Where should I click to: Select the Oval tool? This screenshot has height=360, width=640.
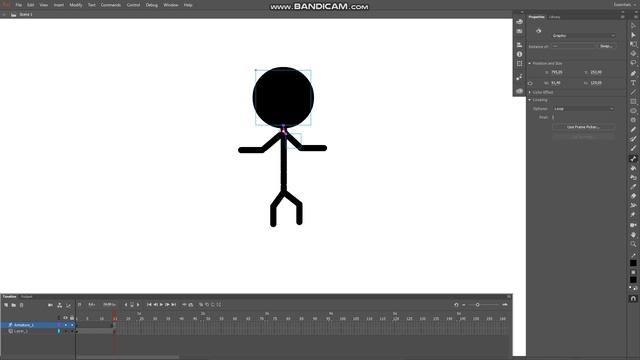[x=633, y=111]
